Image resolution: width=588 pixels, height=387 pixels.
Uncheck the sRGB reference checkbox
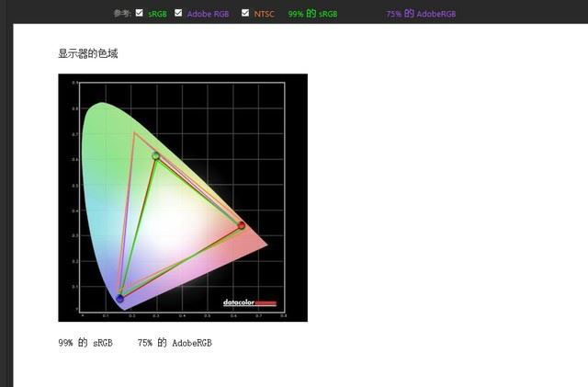click(139, 13)
